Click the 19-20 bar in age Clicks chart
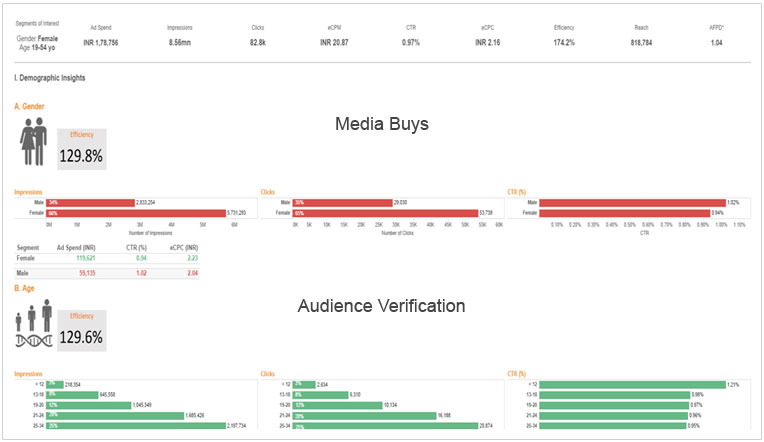 coord(337,405)
